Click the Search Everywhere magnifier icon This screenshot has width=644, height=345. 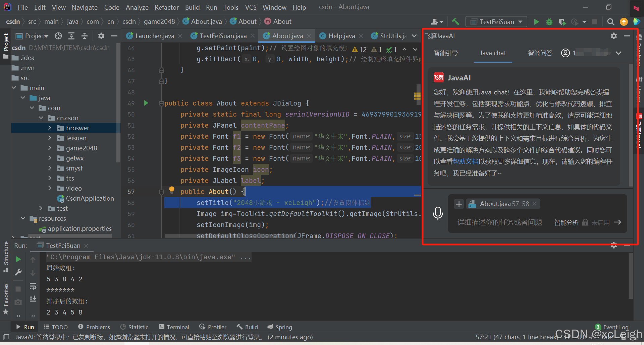[x=610, y=22]
